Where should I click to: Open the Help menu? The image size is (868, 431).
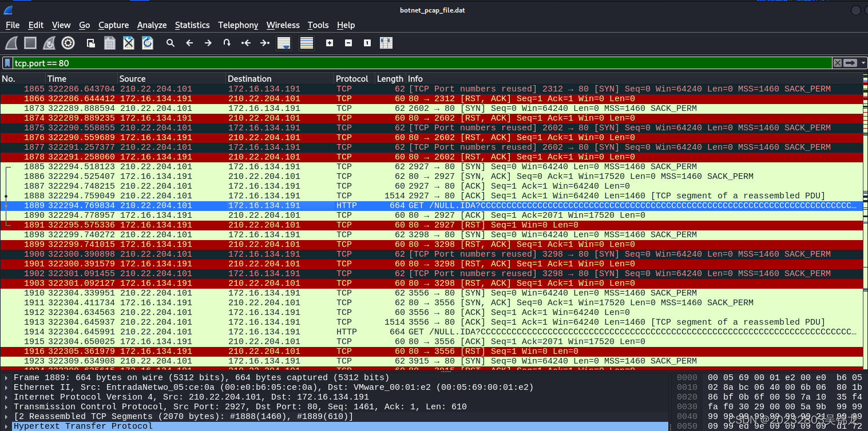tap(346, 25)
